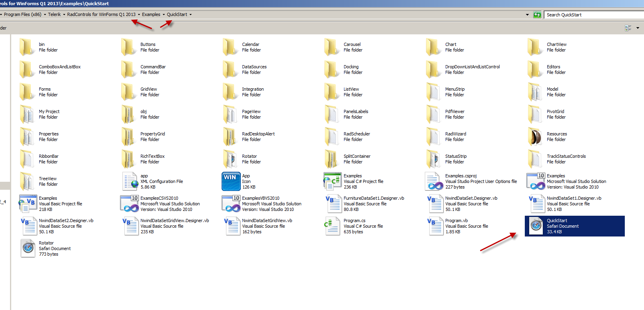Select the Examples Visual Studio Solution icon
This screenshot has height=310, width=644.
tap(536, 181)
